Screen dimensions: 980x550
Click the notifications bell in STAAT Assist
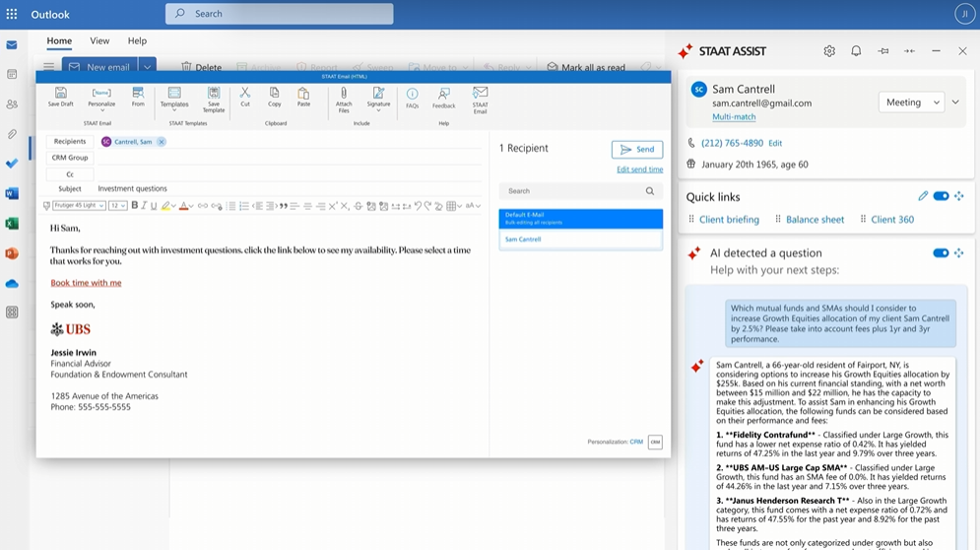click(x=856, y=51)
